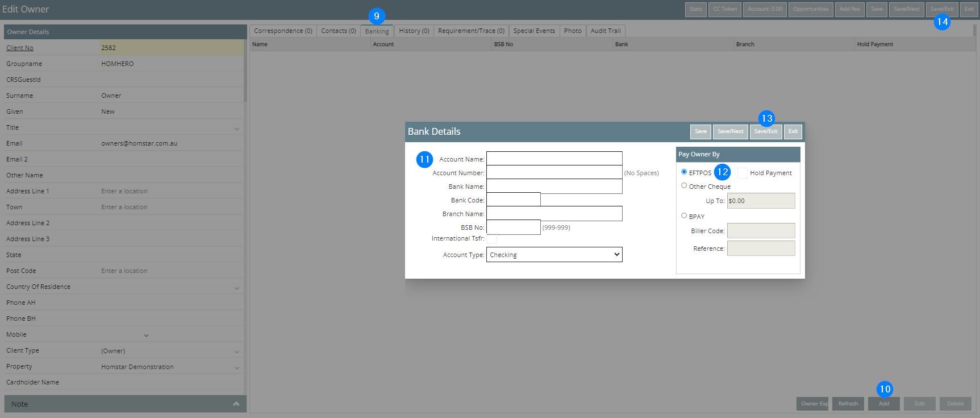Select the EFTPOS radio button
The width and height of the screenshot is (980, 418).
click(684, 172)
